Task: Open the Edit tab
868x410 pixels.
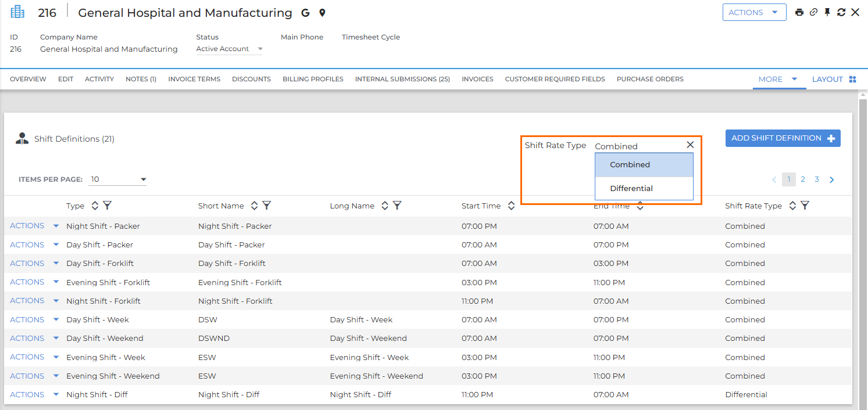Action: coord(66,79)
